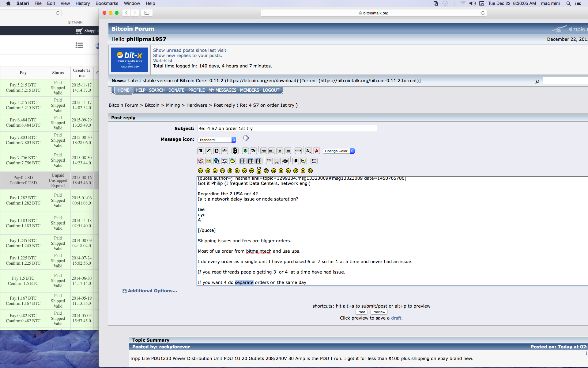Viewport: 588px width, 368px height.
Task: Open MY MESSAGES forum tab
Action: click(x=222, y=90)
